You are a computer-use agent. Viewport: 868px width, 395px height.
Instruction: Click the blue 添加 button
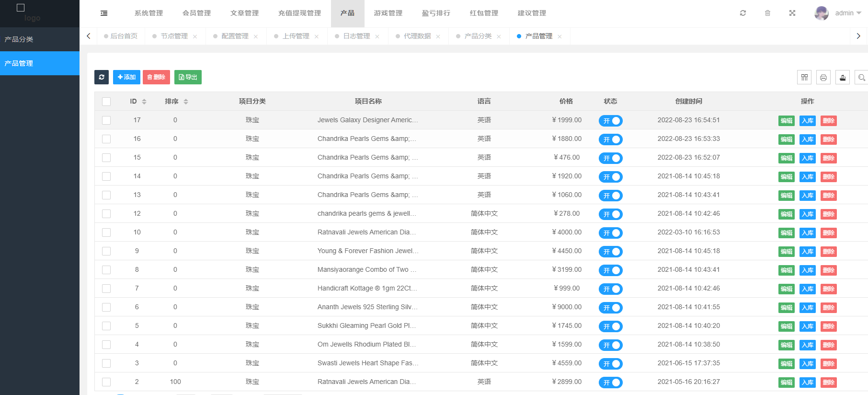tap(126, 77)
